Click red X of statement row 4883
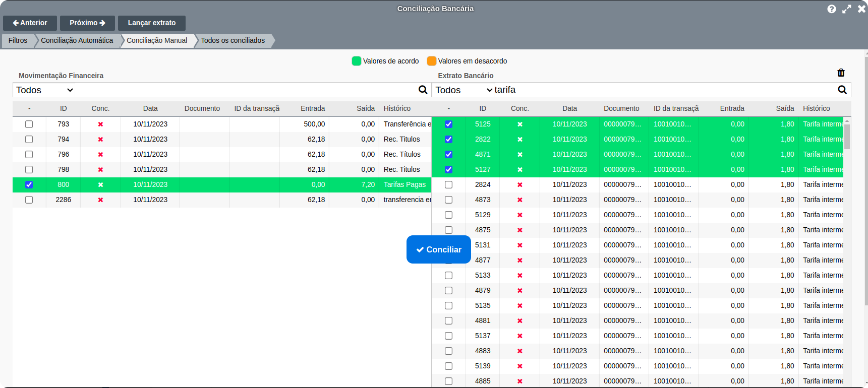868x388 pixels. pyautogui.click(x=520, y=351)
